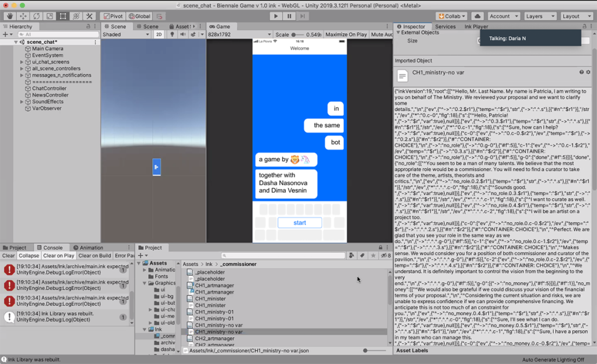Select CH1_minister file in Project panel
Viewport: 597px width, 364px height.
pos(210,298)
